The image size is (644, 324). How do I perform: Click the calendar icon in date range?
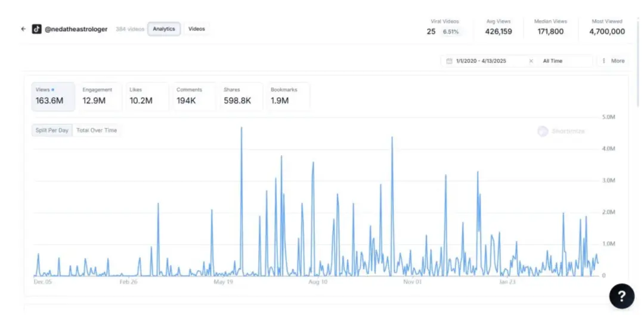pos(449,61)
